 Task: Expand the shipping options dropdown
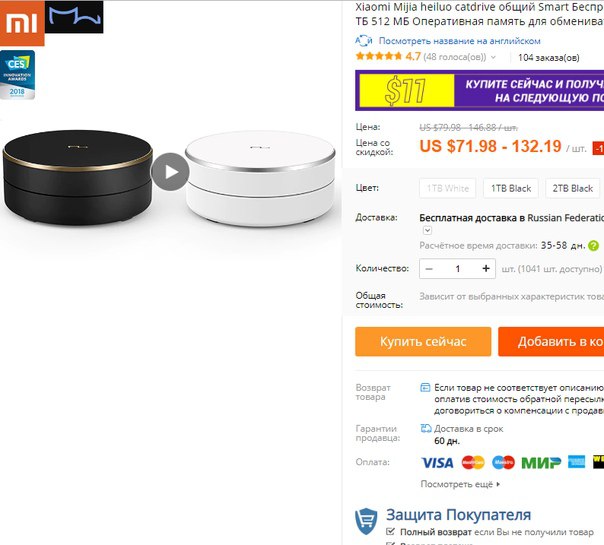427,230
